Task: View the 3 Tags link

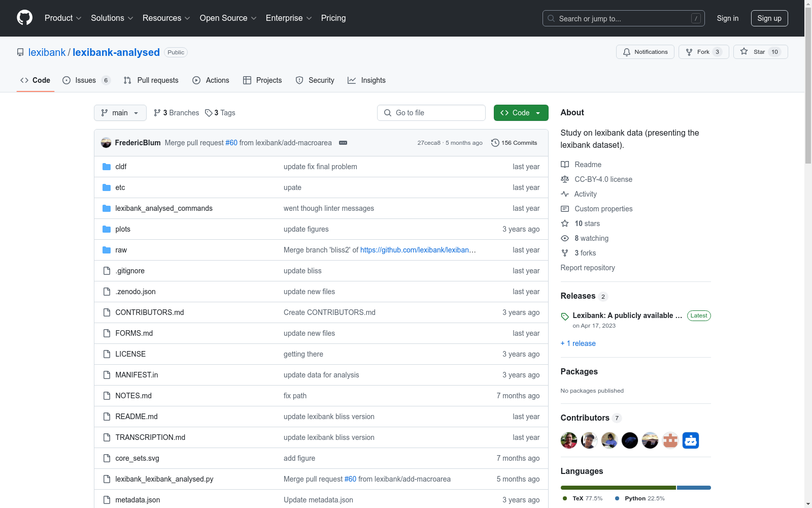Action: tap(220, 113)
